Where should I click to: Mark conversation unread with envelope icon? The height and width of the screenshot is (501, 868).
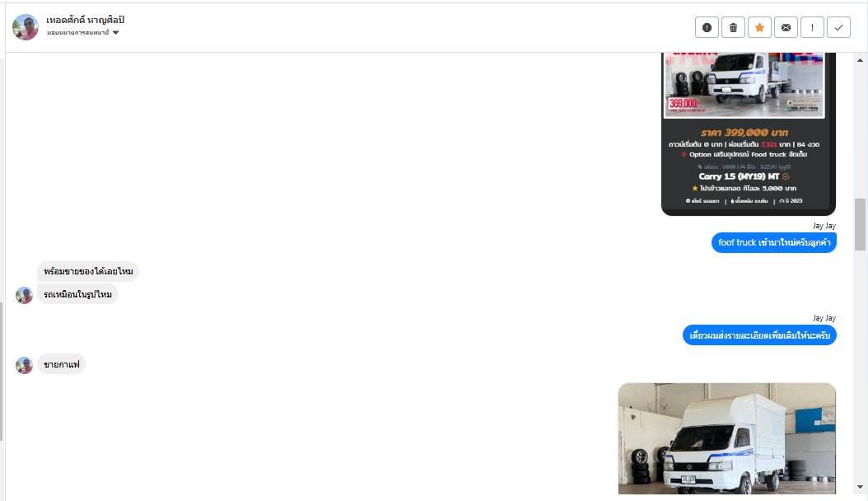[786, 27]
